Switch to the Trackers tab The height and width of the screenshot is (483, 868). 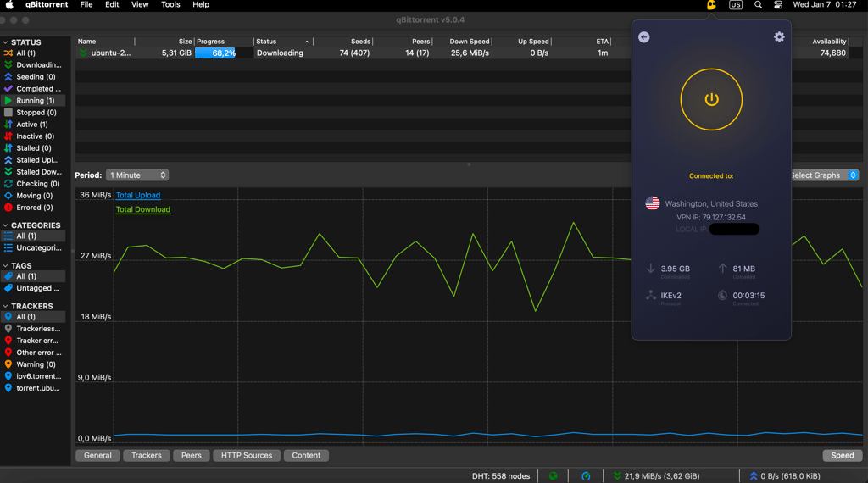click(x=146, y=455)
